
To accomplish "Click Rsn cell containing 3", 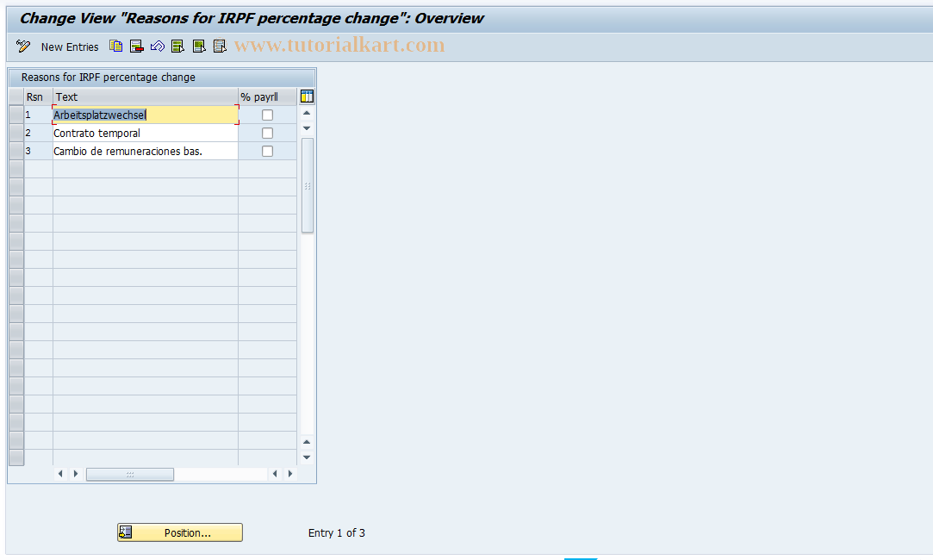I will (38, 151).
